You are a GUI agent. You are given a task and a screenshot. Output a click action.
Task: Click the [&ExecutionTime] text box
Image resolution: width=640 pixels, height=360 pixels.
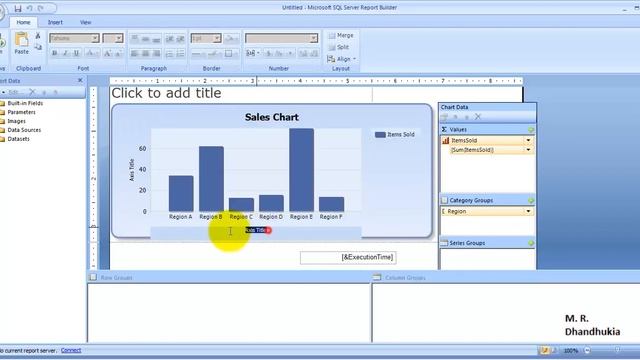348,257
